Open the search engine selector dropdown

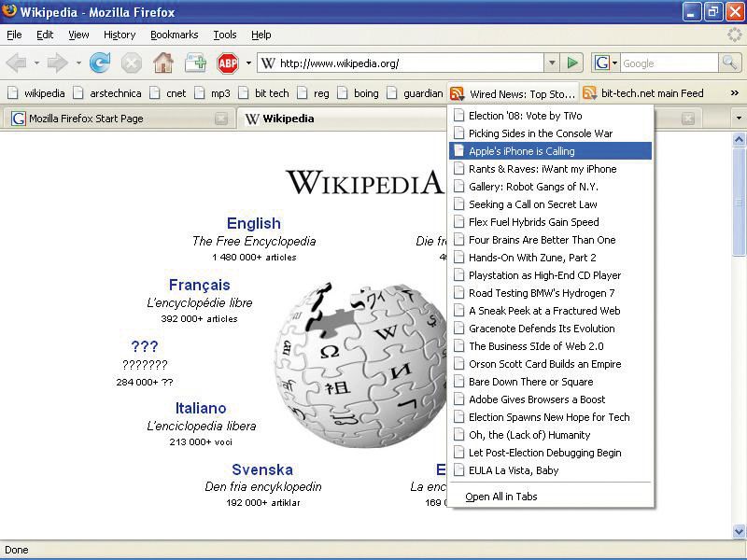pyautogui.click(x=614, y=63)
